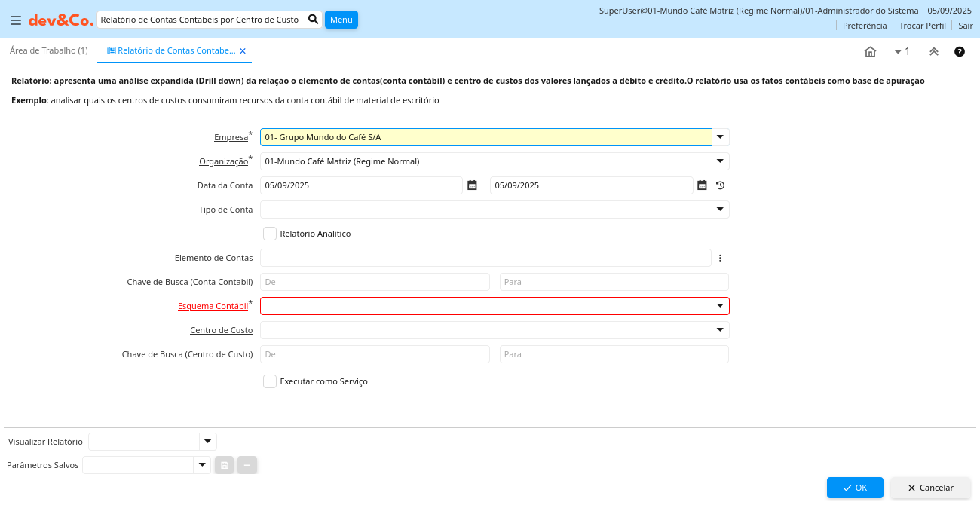Click the search magnifier icon
This screenshot has height=508, width=980.
(314, 19)
